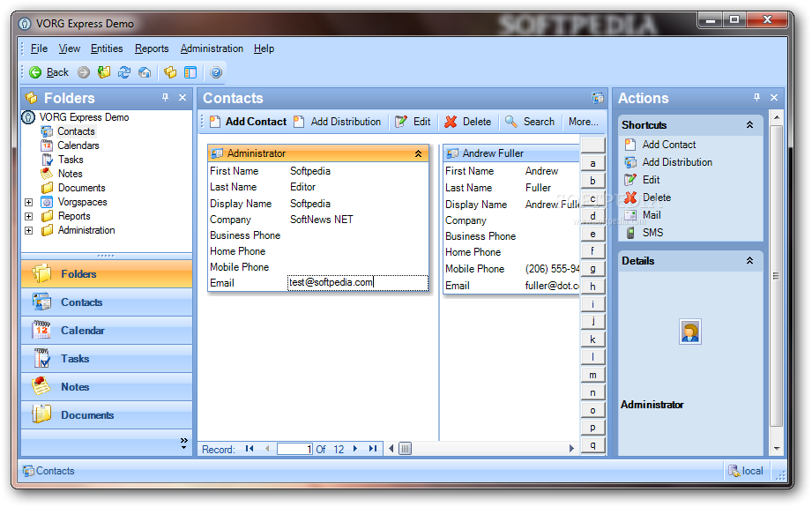Click the folder up icon beside Forward

point(104,72)
